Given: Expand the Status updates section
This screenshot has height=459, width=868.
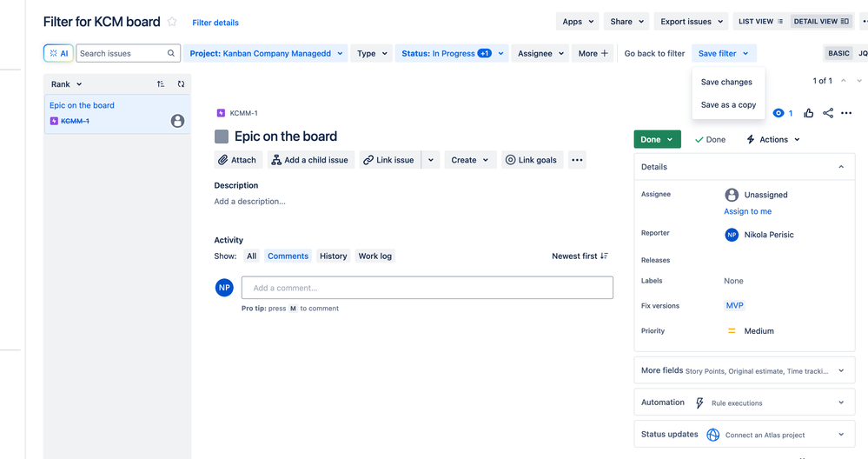Looking at the screenshot, I should pyautogui.click(x=841, y=435).
